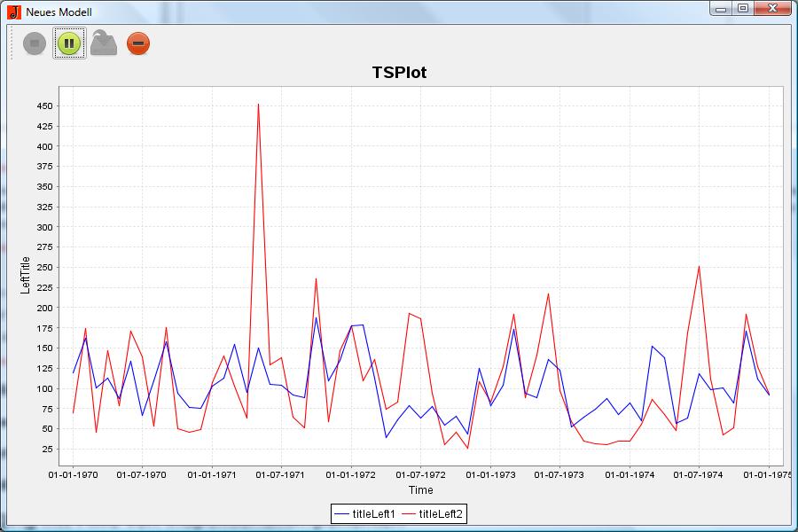Click the 01-07-1974 tick label
The height and width of the screenshot is (532, 798).
(x=699, y=475)
